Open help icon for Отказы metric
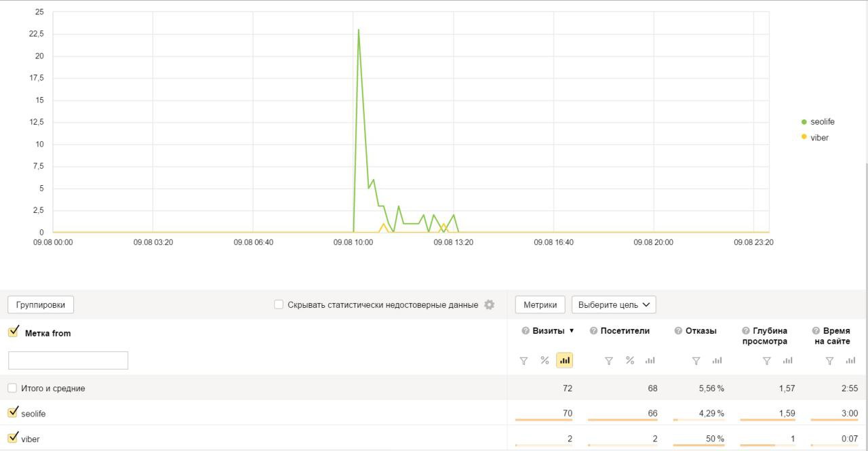Viewport: 868px width, 451px height. [678, 331]
